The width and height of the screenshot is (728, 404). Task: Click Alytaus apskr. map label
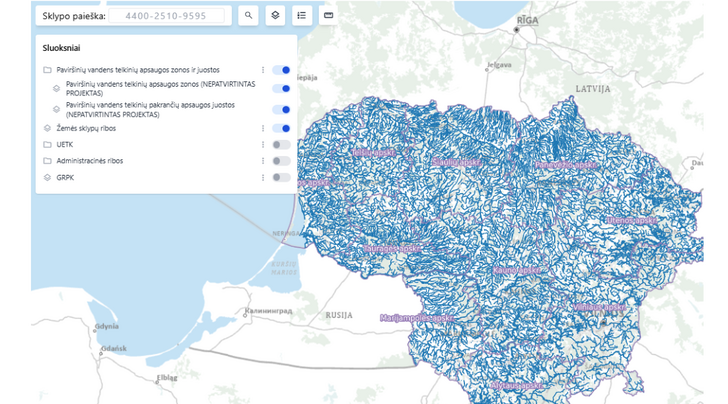click(x=517, y=385)
